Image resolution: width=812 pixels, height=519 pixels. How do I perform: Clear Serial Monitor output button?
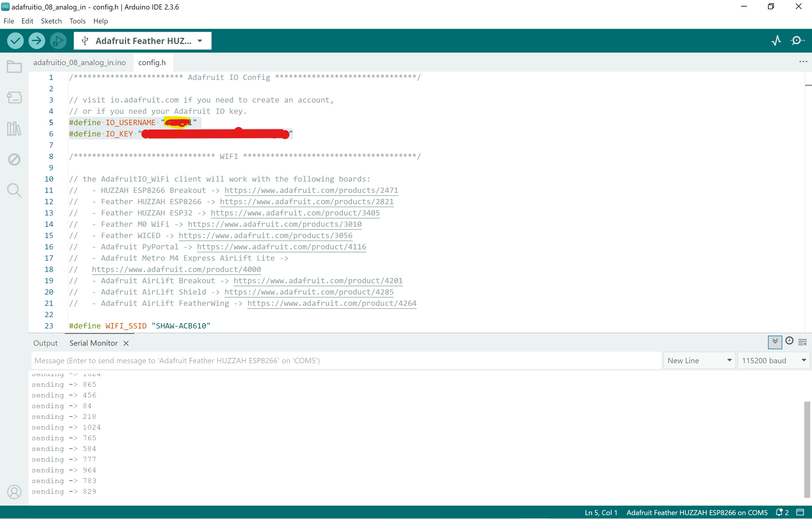click(802, 342)
